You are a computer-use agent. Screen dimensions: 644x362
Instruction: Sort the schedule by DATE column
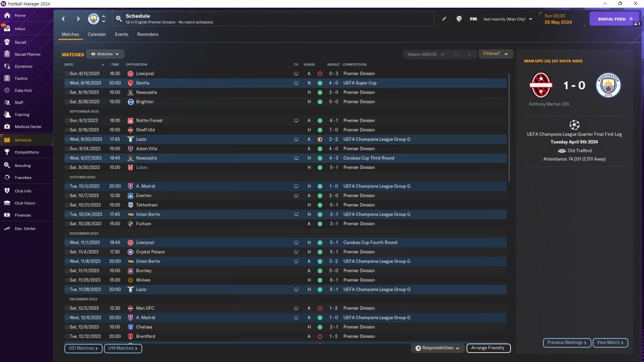(69, 64)
